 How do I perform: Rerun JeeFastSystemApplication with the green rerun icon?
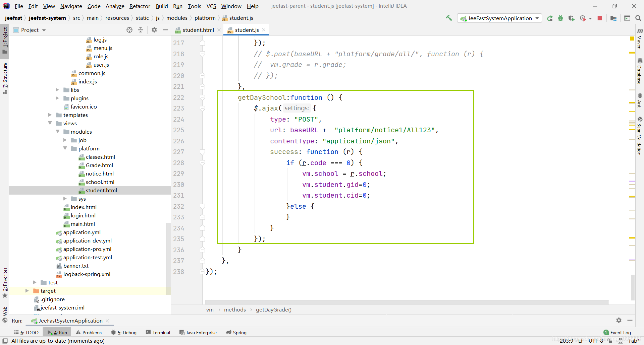[550, 18]
